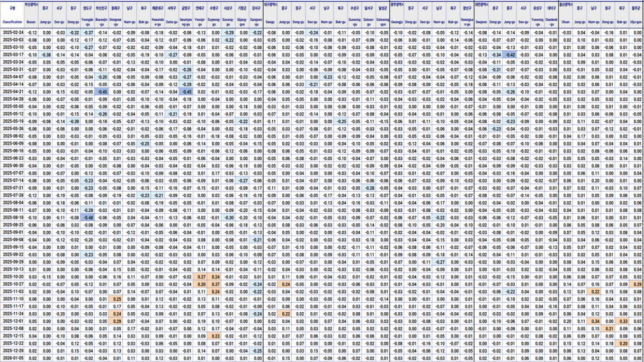Select the highlighted -0.27 cell in the 2025-09-29 row

439,261
